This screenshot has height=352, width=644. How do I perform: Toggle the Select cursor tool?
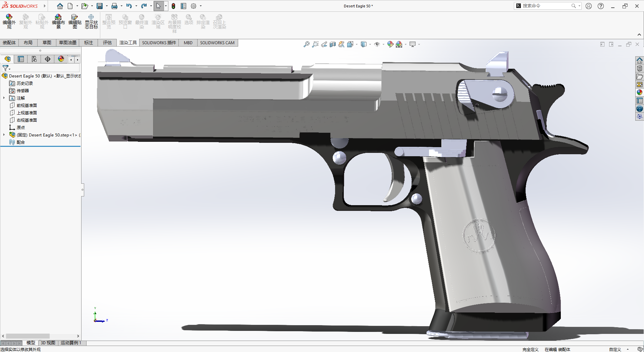[158, 6]
